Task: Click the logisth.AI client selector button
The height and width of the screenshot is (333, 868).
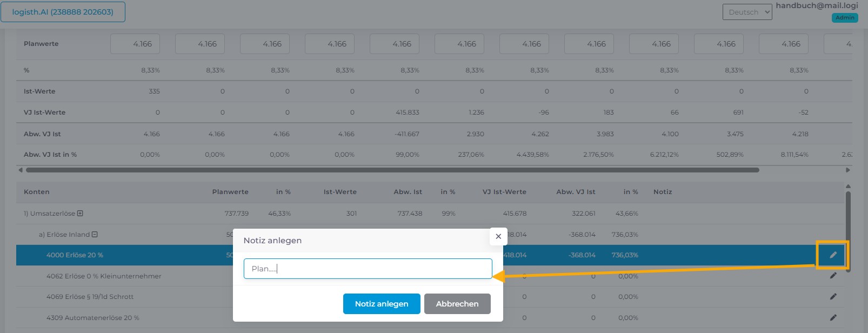Action: (63, 12)
